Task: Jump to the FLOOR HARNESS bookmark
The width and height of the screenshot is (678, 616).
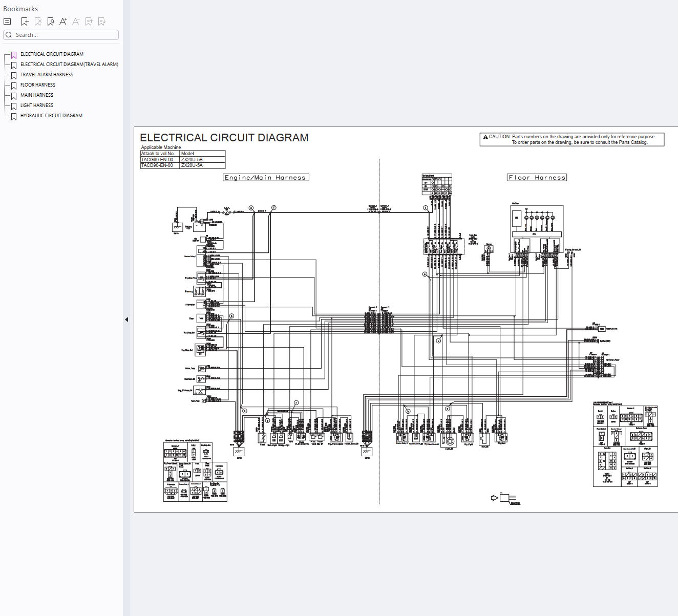Action: tap(38, 85)
